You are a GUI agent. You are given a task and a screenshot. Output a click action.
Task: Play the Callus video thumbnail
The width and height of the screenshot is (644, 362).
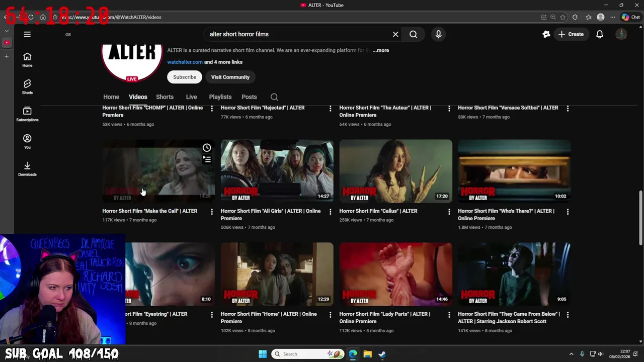395,171
